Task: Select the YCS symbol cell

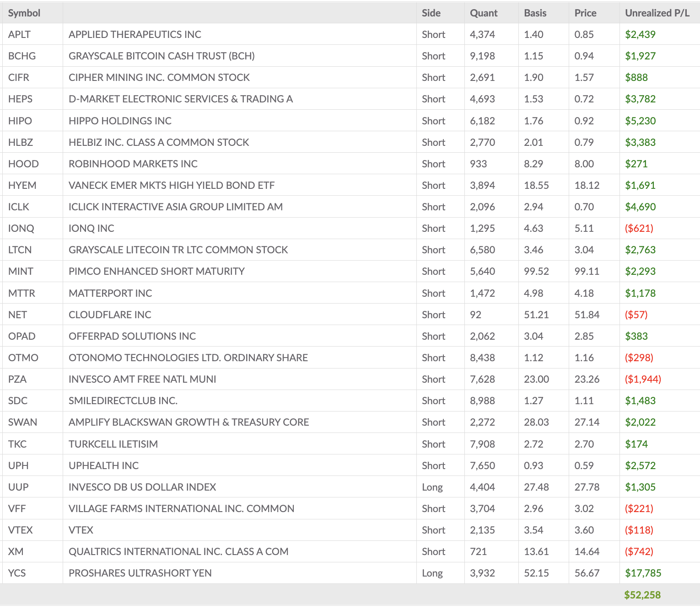Action: tap(17, 573)
